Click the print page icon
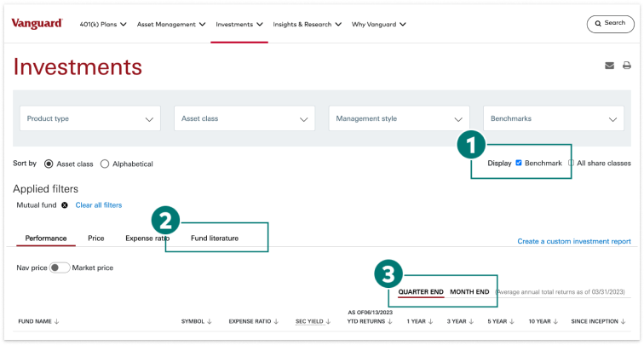This screenshot has height=345, width=644. click(x=626, y=66)
